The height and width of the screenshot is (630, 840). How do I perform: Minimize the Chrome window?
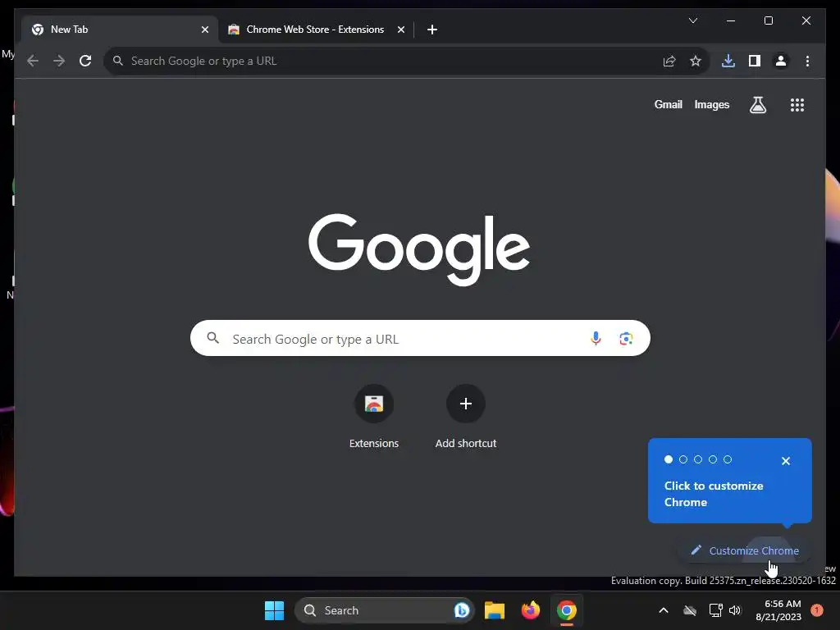point(731,21)
